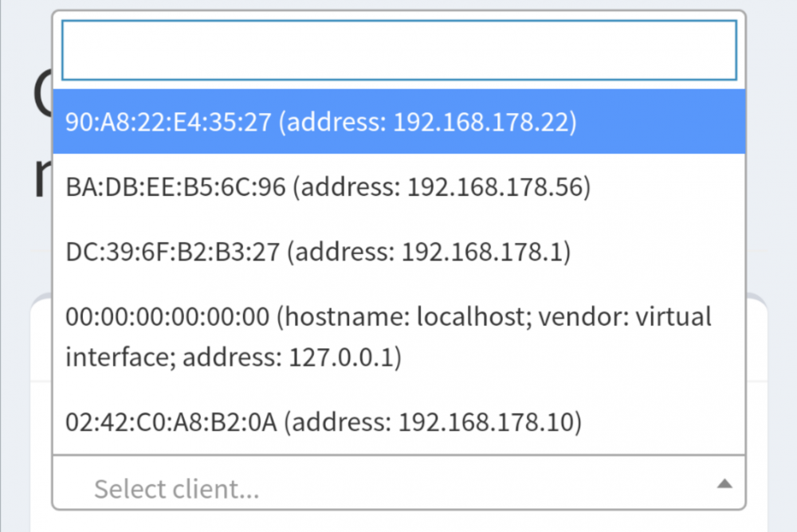Pick the entry with address 192.168.178.22

399,121
